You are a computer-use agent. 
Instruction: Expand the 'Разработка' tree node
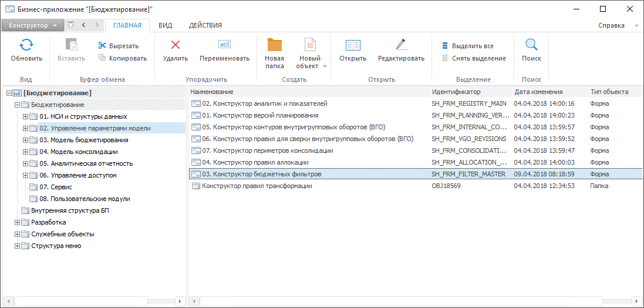(x=18, y=222)
